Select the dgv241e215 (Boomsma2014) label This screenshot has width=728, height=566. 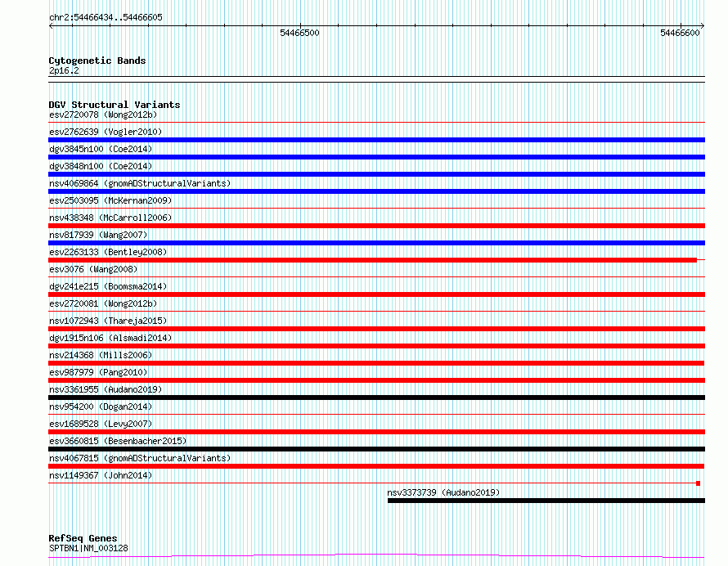[108, 286]
